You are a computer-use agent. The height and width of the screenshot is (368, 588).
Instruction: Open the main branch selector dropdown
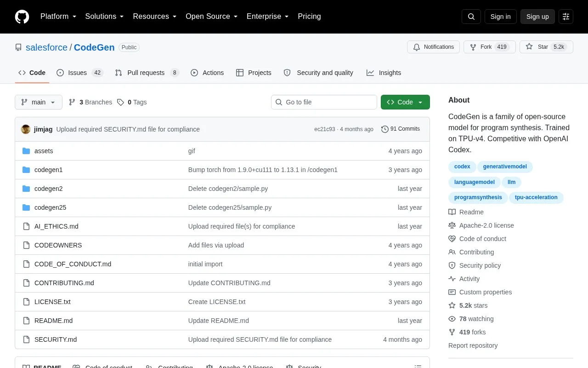click(39, 102)
